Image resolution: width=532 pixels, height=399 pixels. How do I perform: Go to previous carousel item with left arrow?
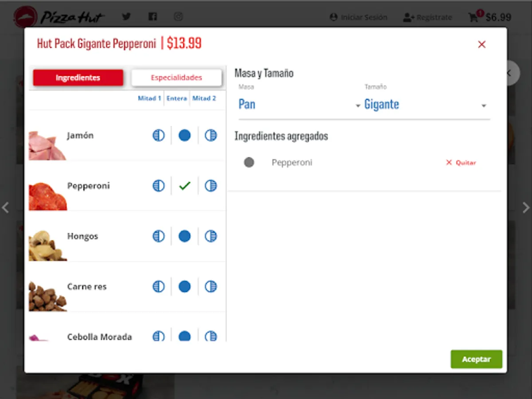(x=5, y=207)
